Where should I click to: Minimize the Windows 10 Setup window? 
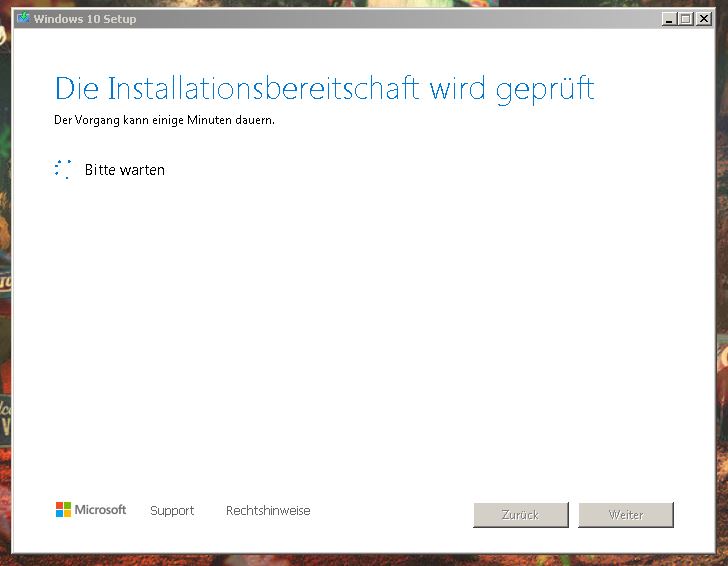point(669,19)
